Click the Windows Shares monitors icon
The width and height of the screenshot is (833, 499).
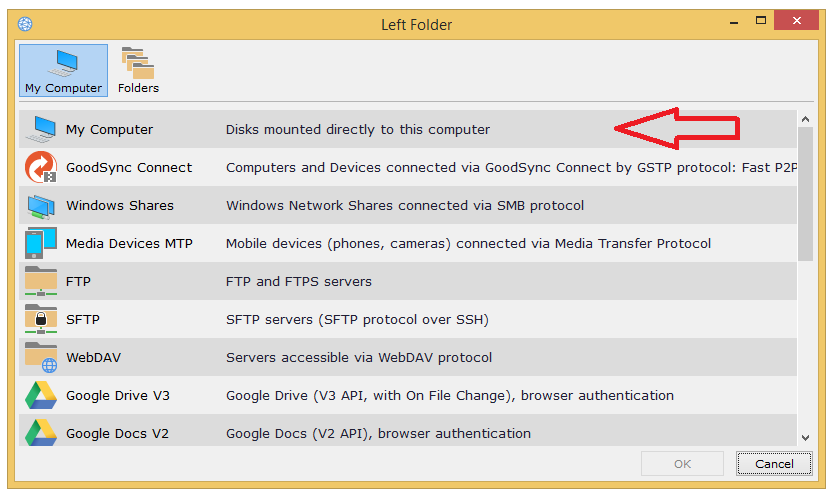point(41,206)
